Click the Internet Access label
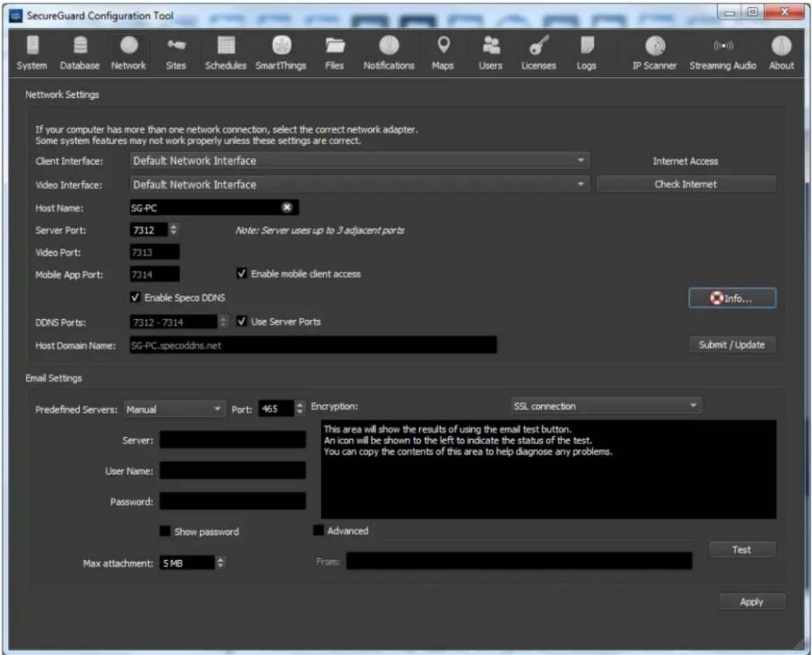The width and height of the screenshot is (812, 655). coord(685,161)
